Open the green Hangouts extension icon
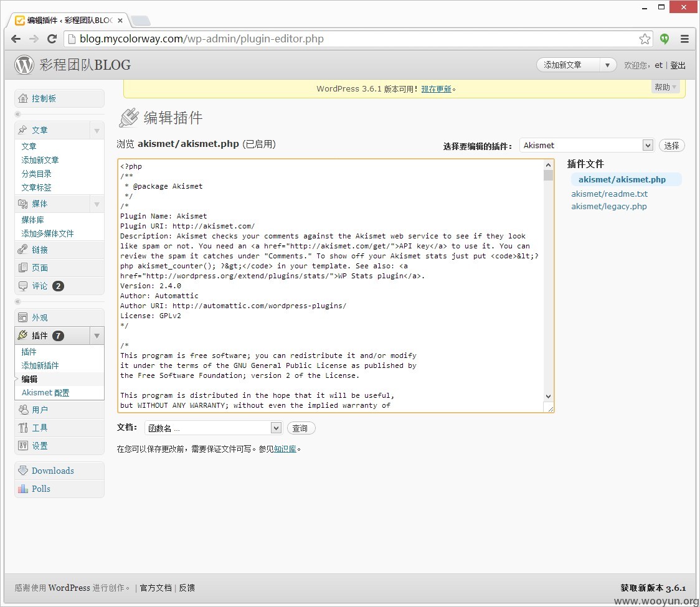This screenshot has height=607, width=700. tap(665, 39)
